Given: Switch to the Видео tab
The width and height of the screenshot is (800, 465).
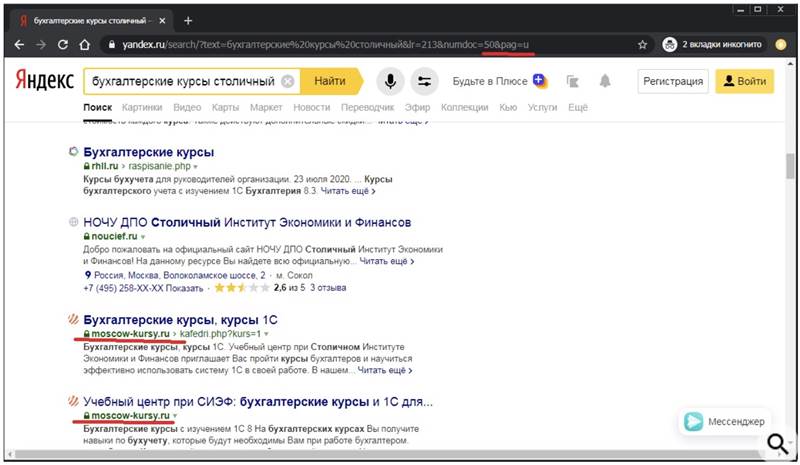Looking at the screenshot, I should [x=187, y=108].
